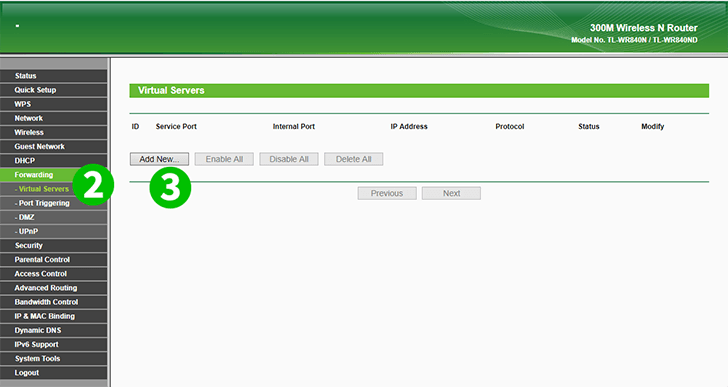Open the UPnP submenu item

[x=54, y=232]
